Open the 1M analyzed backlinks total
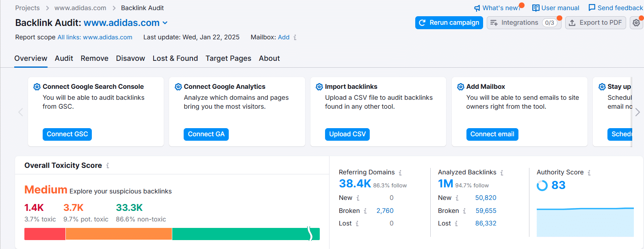Image resolution: width=644 pixels, height=249 pixels. 446,184
